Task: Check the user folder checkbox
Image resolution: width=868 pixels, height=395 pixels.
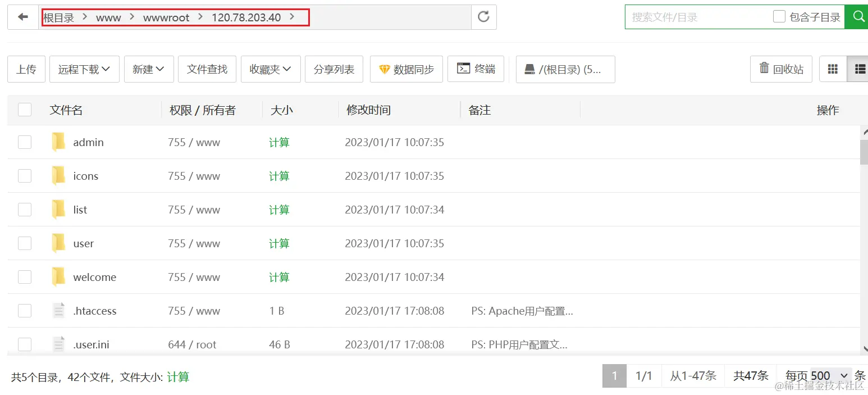Action: 25,243
